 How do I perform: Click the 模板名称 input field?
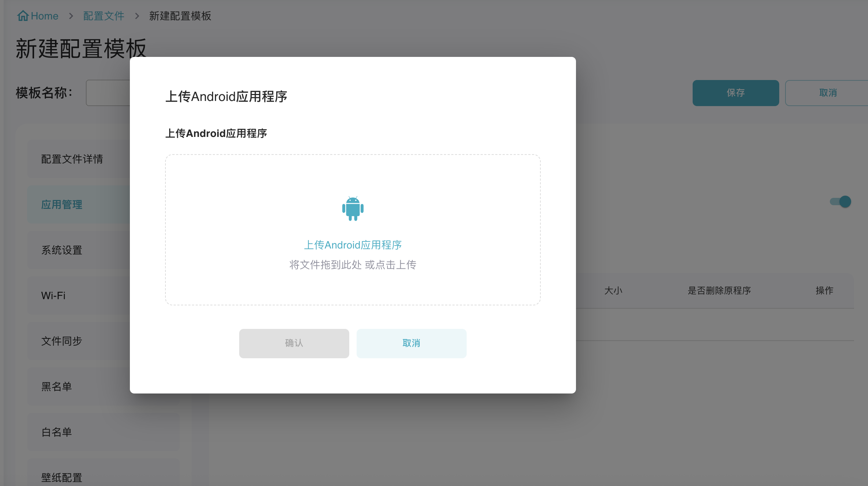click(x=108, y=93)
